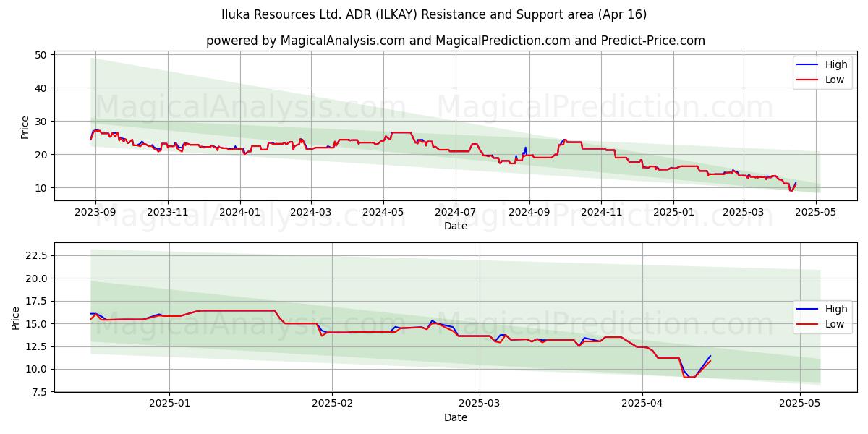The image size is (868, 434).
Task: Click the '12.5' price tick on lower chart
Action: click(x=37, y=346)
